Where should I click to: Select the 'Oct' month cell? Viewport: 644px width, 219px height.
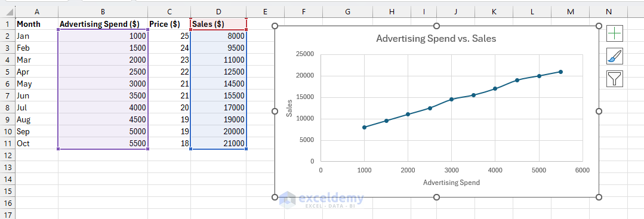[x=37, y=143]
